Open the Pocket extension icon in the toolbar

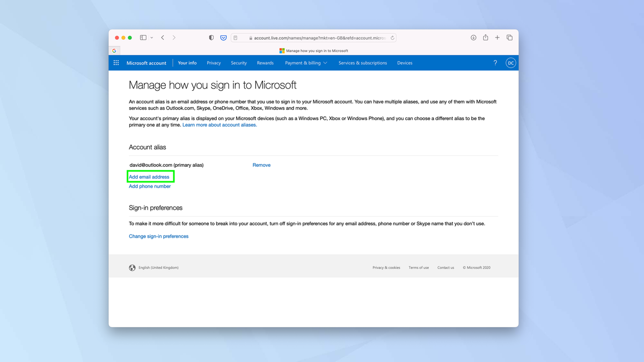[224, 38]
